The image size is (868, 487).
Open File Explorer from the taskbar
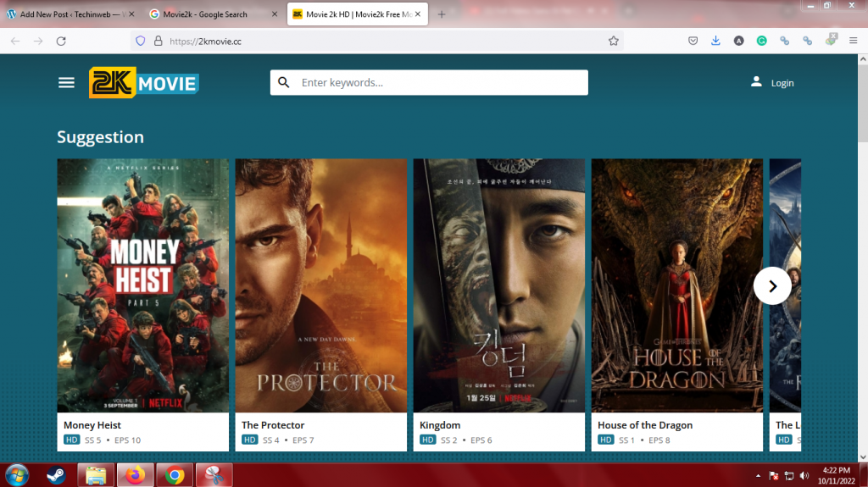pyautogui.click(x=96, y=475)
